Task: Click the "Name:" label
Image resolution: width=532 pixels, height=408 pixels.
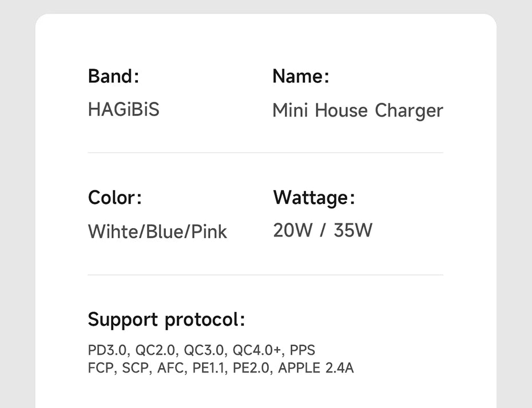Action: click(x=301, y=76)
